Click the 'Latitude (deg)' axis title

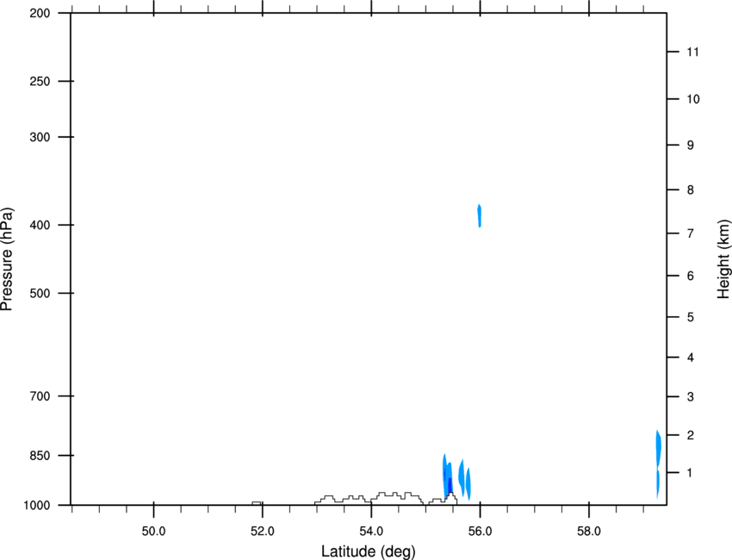click(x=368, y=551)
